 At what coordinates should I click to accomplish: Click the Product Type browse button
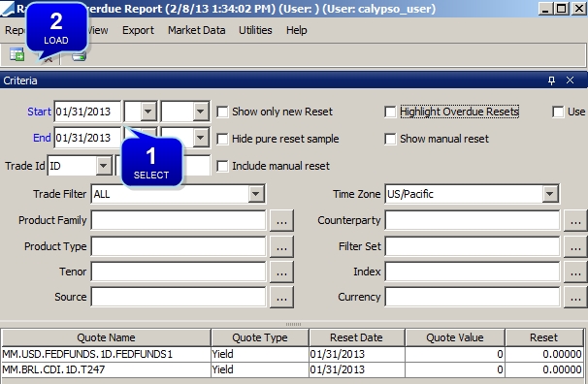coord(281,247)
